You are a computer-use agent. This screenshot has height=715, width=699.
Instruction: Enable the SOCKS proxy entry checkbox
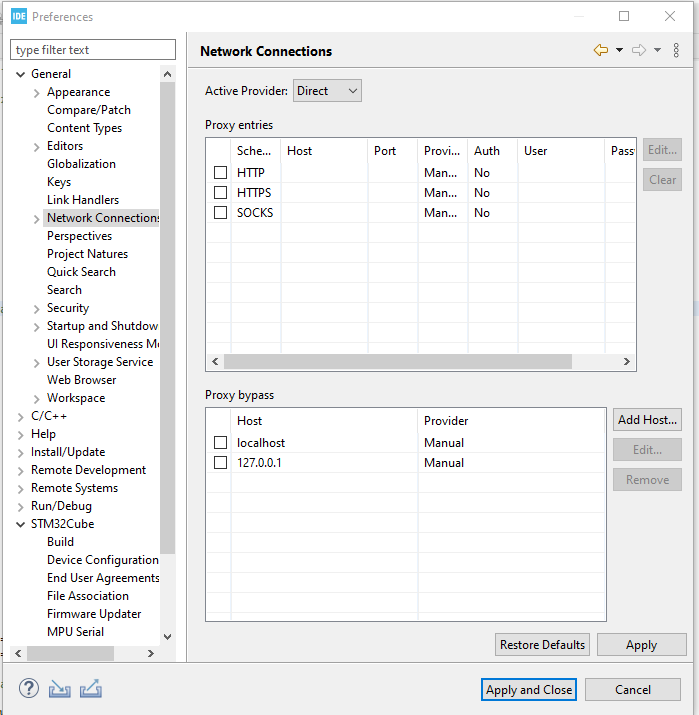click(221, 213)
